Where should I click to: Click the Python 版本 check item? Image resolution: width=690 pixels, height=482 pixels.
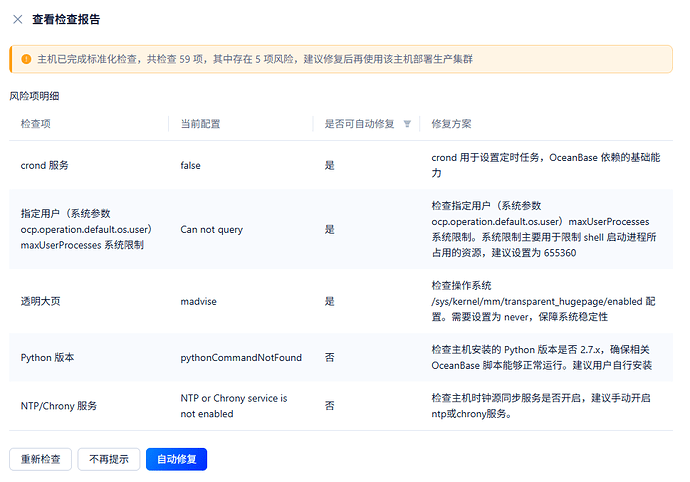[48, 357]
